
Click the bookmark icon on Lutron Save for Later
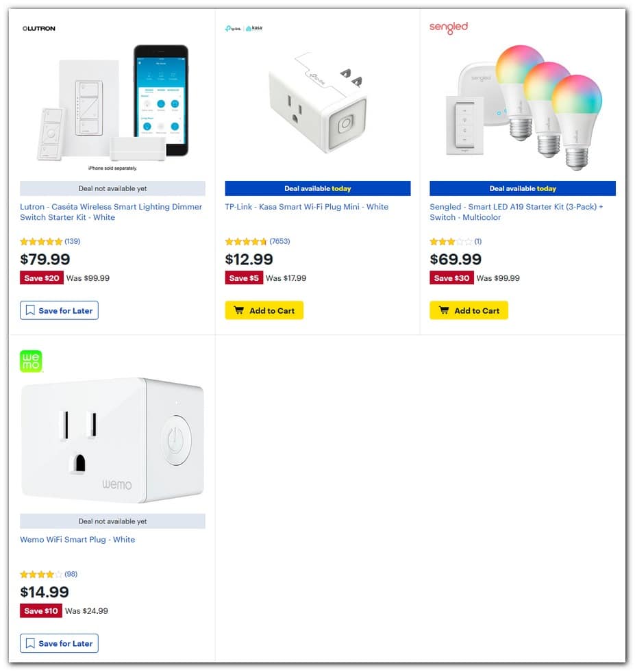pyautogui.click(x=30, y=310)
